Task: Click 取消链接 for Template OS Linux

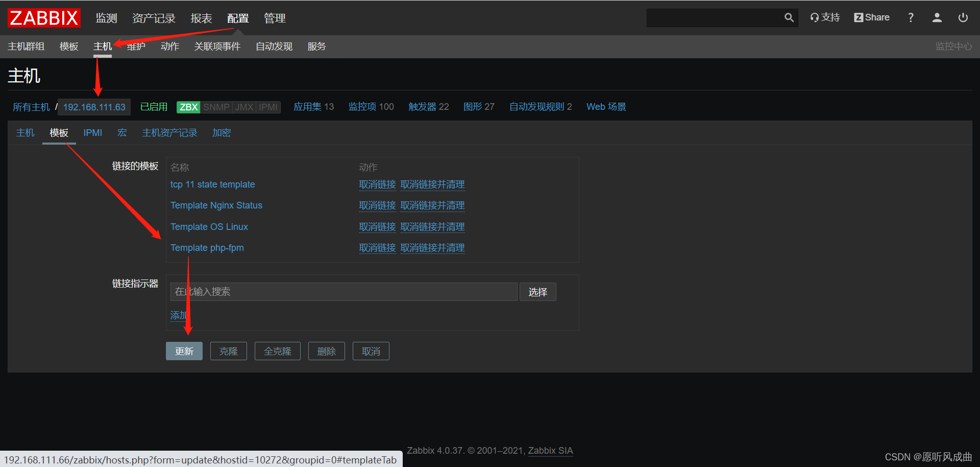Action: [x=377, y=227]
